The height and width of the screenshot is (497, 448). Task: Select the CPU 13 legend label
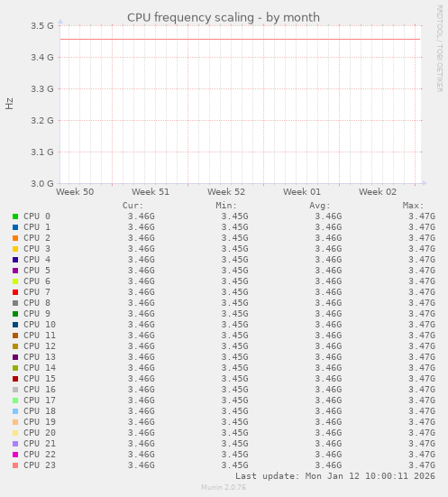click(x=40, y=357)
